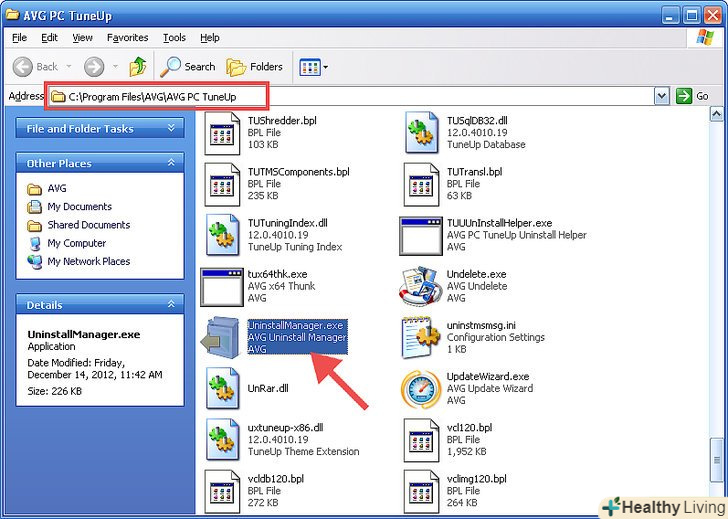
Task: Click the vertical scrollbar up arrow
Action: click(716, 114)
